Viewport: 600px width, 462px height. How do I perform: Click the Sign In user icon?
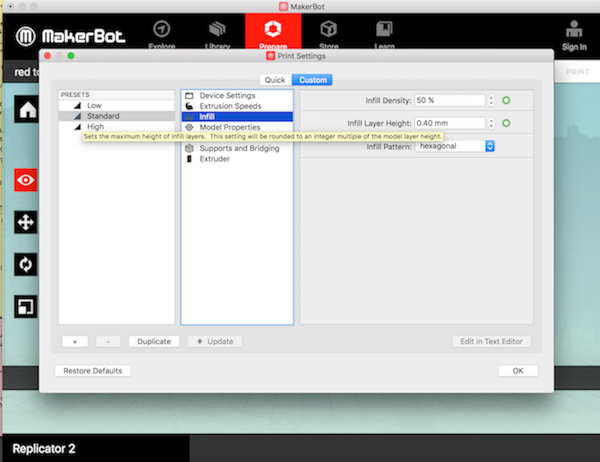coord(574,29)
